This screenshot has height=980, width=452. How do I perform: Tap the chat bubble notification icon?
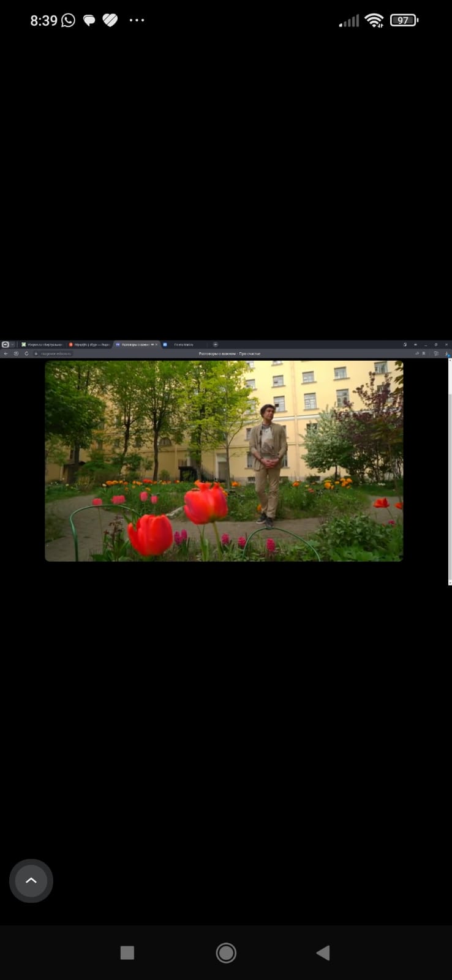pyautogui.click(x=89, y=21)
